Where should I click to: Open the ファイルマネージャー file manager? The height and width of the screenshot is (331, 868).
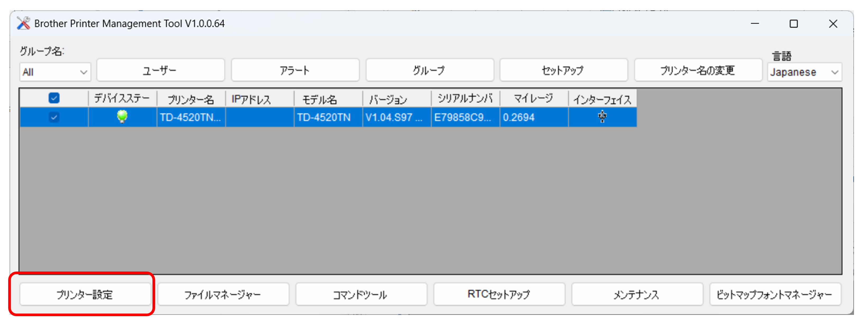[223, 294]
